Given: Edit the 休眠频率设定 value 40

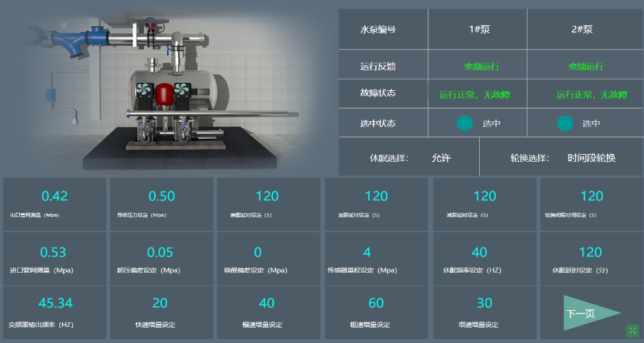Looking at the screenshot, I should pyautogui.click(x=479, y=252).
